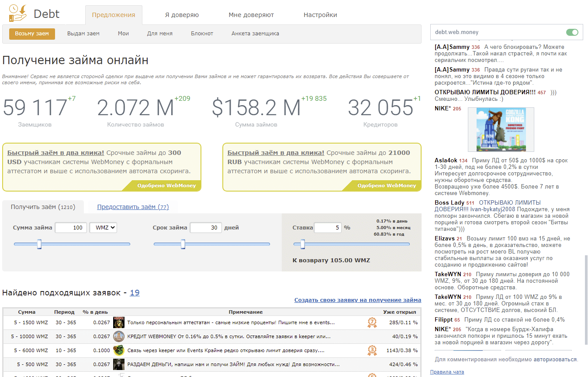The height and width of the screenshot is (377, 588).
Task: Open Godzilla vs Kong image in chat
Action: click(501, 129)
